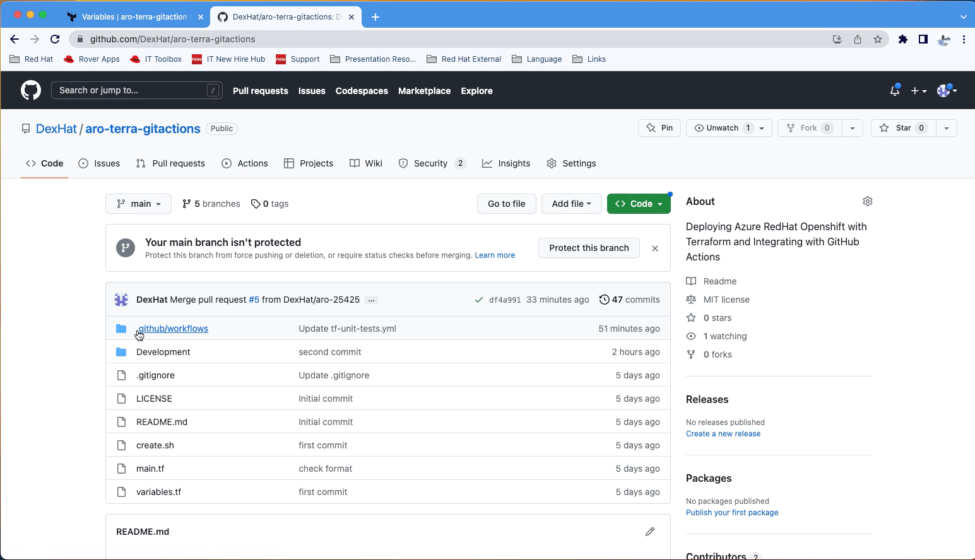
Task: Click the main.tf file icon
Action: click(121, 469)
